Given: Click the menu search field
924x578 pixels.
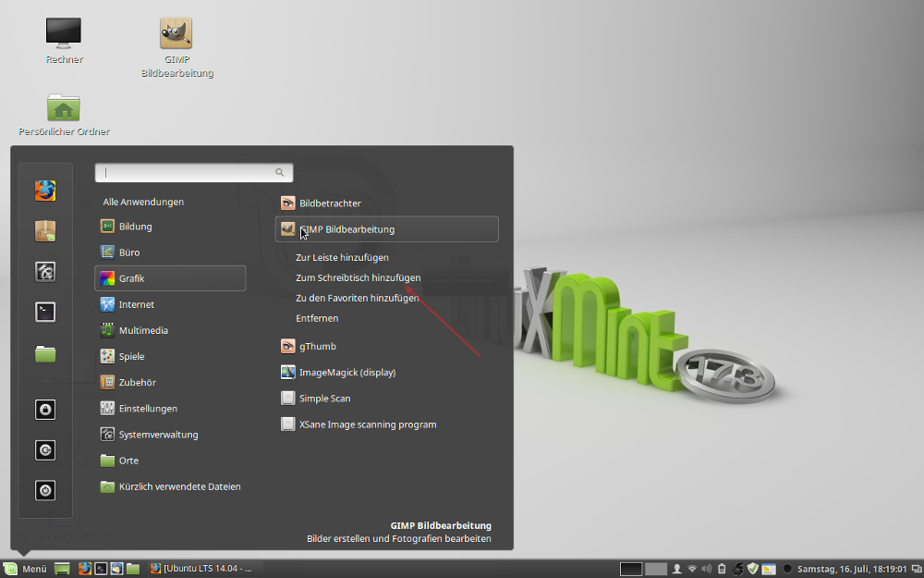Looking at the screenshot, I should (194, 172).
